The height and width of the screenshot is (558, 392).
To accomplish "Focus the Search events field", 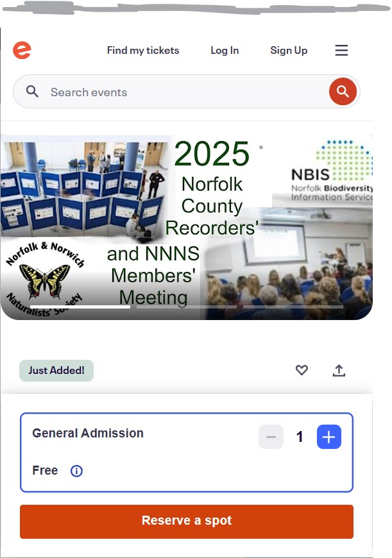I will 187,92.
